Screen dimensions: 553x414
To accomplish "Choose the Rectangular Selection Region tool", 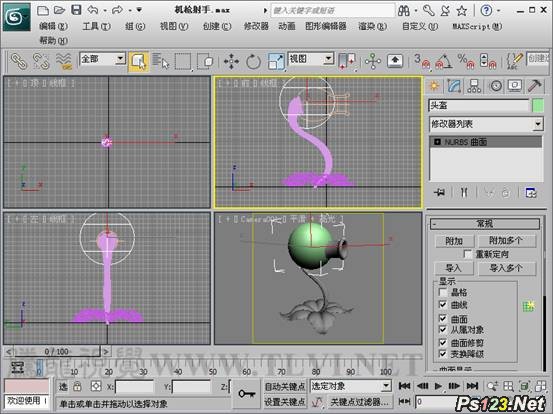I will click(183, 62).
